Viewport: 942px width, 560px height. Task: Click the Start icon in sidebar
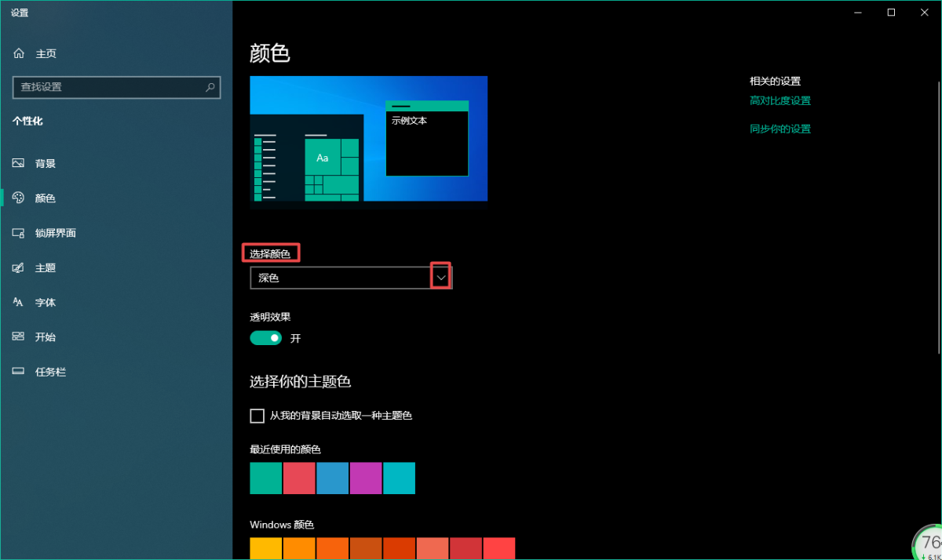[x=19, y=336]
